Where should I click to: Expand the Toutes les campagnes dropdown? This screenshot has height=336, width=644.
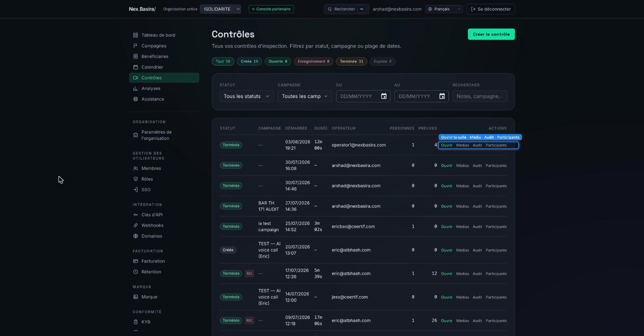[x=305, y=96]
